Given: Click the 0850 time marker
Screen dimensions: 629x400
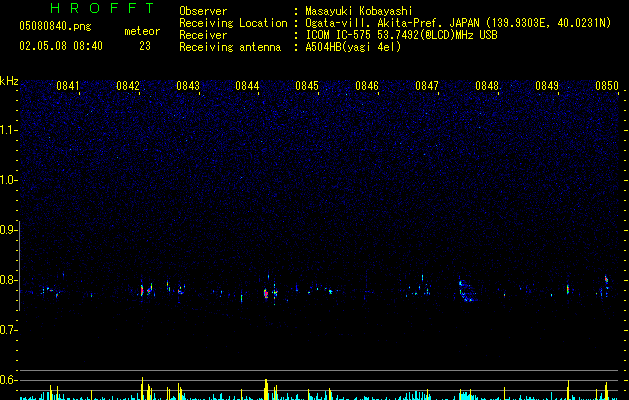Looking at the screenshot, I should (x=607, y=86).
